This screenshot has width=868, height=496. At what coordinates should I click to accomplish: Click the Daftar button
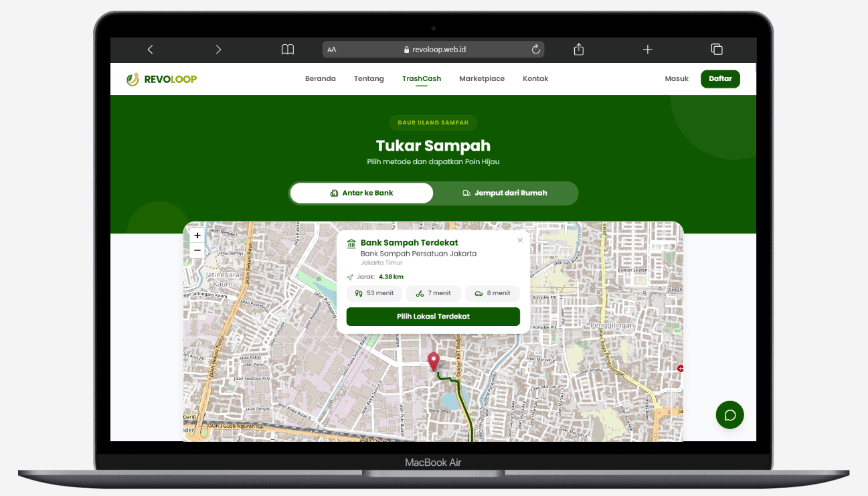click(720, 79)
